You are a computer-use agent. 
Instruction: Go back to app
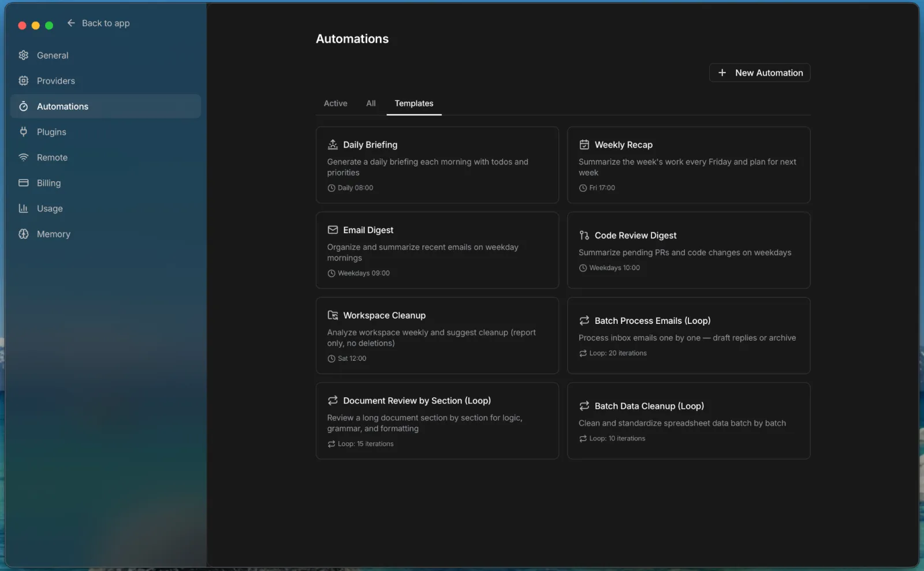coord(98,23)
